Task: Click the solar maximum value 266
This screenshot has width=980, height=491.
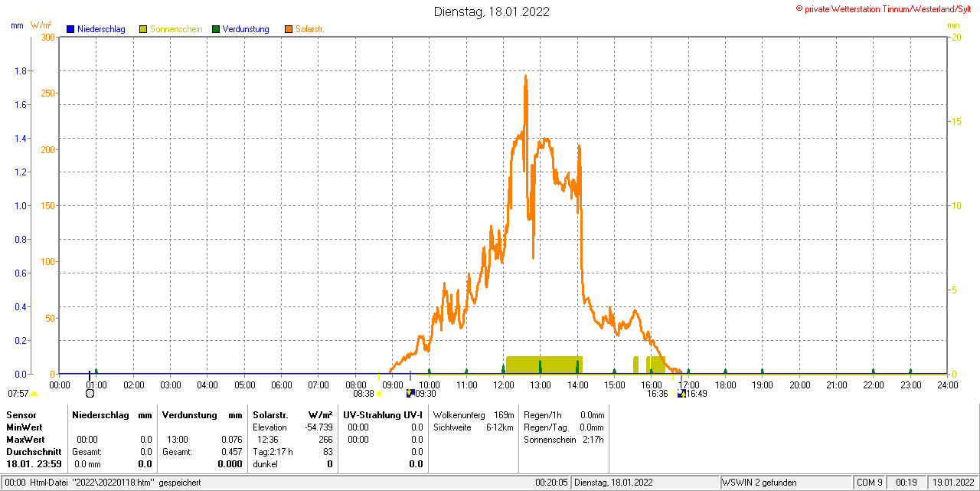Action: pyautogui.click(x=325, y=440)
